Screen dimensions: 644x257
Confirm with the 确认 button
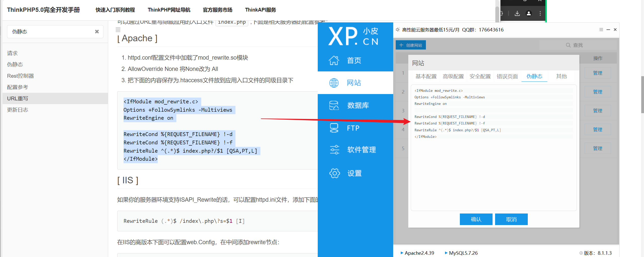coord(476,219)
